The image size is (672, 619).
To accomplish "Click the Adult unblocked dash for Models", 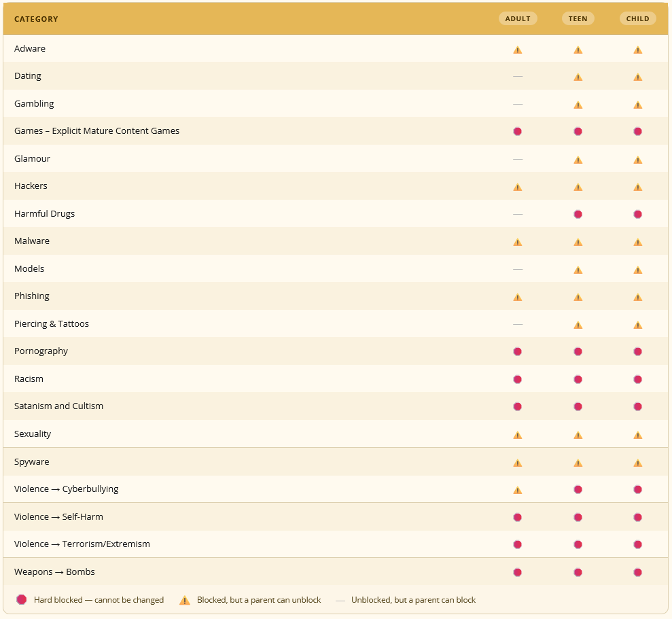I will click(x=518, y=269).
